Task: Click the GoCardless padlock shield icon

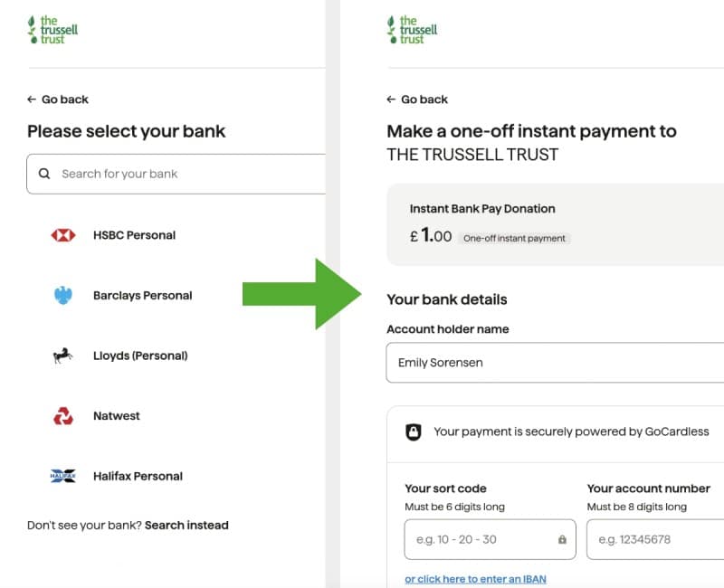Action: click(x=414, y=432)
